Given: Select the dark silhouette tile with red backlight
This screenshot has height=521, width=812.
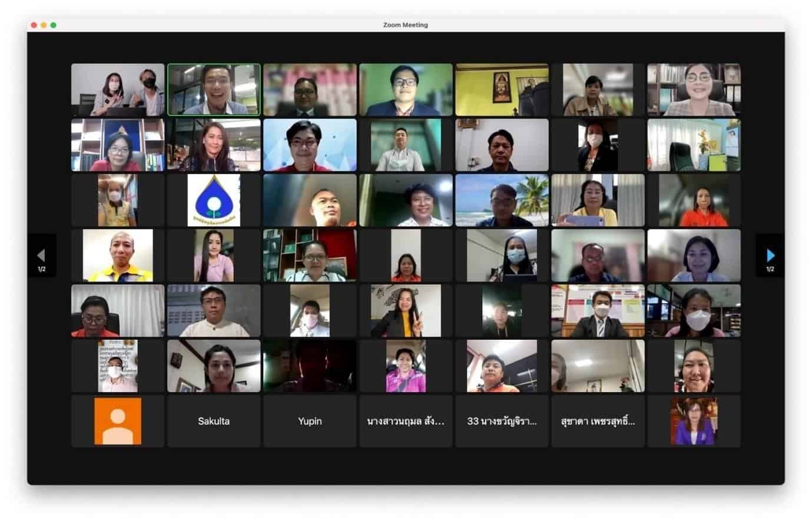Looking at the screenshot, I should coord(310,366).
